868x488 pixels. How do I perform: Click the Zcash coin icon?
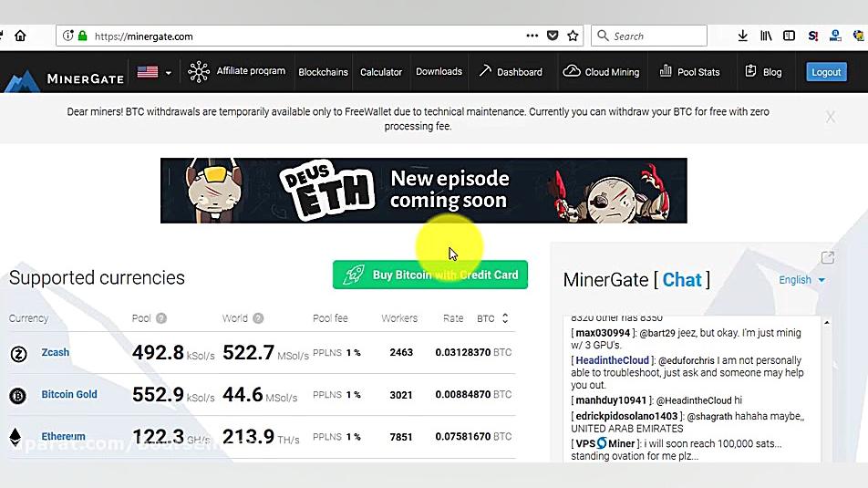[x=18, y=354]
